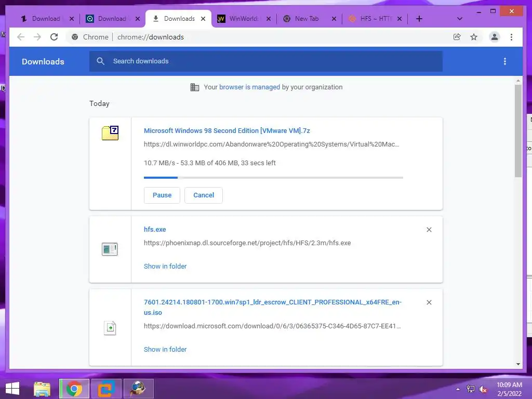Screen dimensions: 532x399
Task: Open VMware Workstation from taskbar
Action: 106,389
